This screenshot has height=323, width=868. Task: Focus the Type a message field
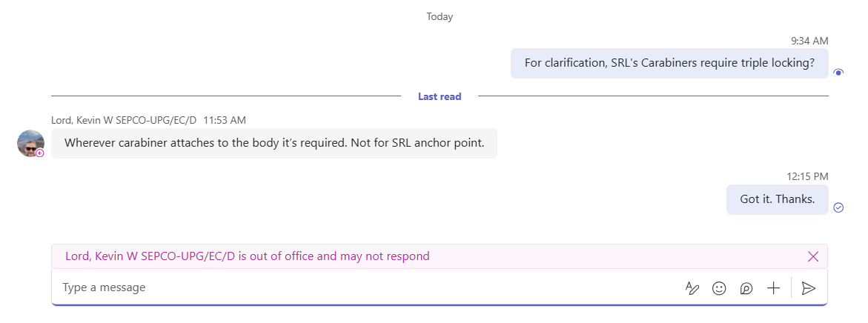[x=365, y=287]
